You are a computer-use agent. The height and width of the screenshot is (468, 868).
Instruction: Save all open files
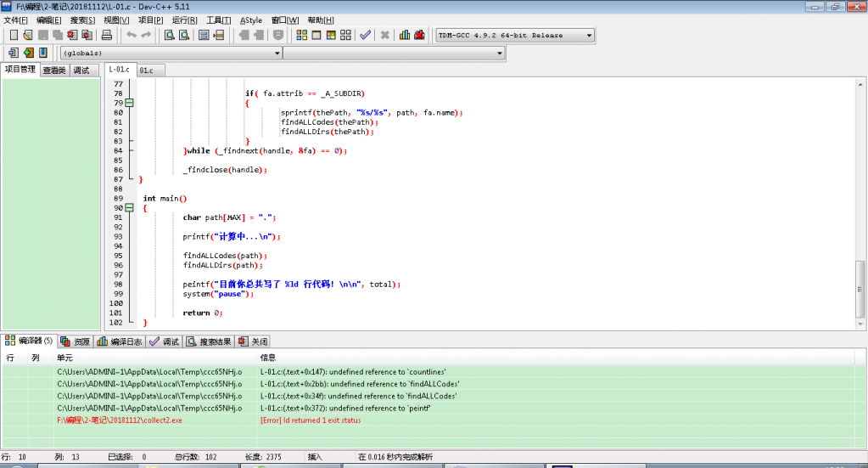click(x=58, y=35)
